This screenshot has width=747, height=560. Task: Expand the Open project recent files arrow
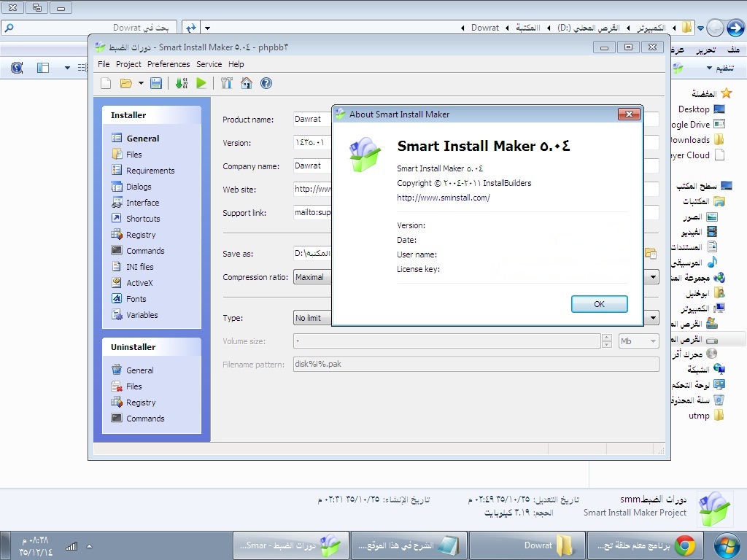pyautogui.click(x=141, y=83)
